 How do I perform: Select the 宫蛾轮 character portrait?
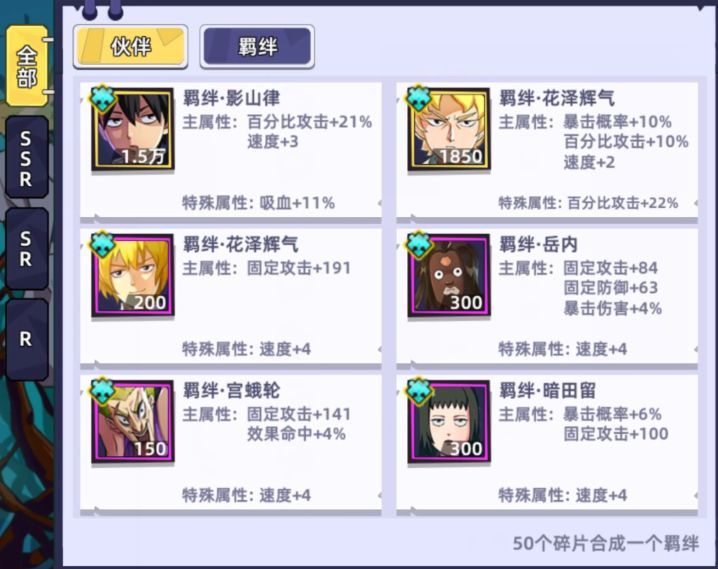pyautogui.click(x=133, y=422)
